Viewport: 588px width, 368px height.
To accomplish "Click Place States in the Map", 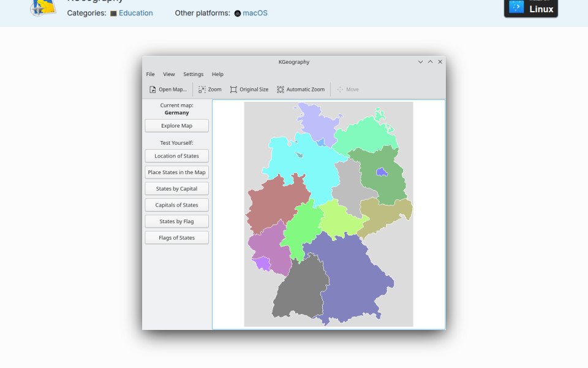I will tap(176, 172).
